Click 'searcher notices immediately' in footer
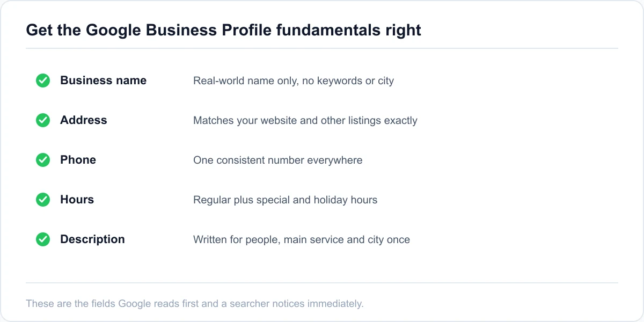This screenshot has height=322, width=644. [x=297, y=304]
